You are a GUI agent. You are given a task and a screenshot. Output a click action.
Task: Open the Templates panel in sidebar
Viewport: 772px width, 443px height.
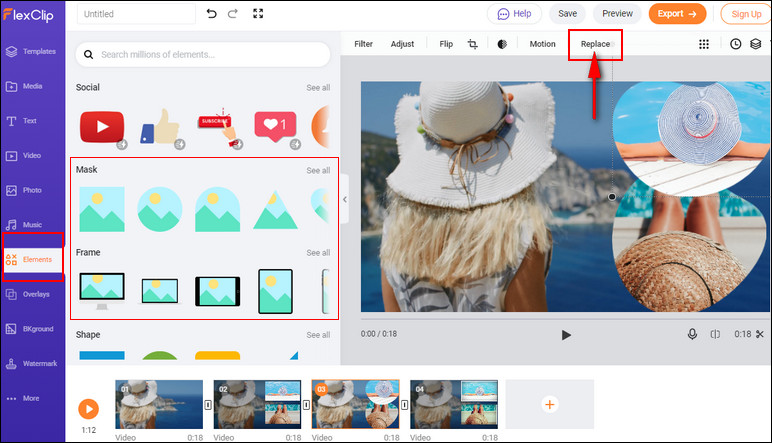point(31,51)
